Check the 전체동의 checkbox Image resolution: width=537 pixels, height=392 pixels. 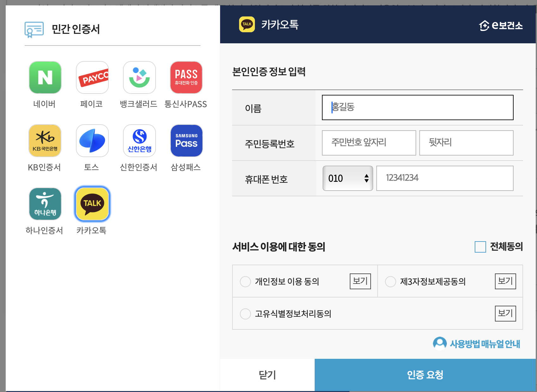coord(480,247)
